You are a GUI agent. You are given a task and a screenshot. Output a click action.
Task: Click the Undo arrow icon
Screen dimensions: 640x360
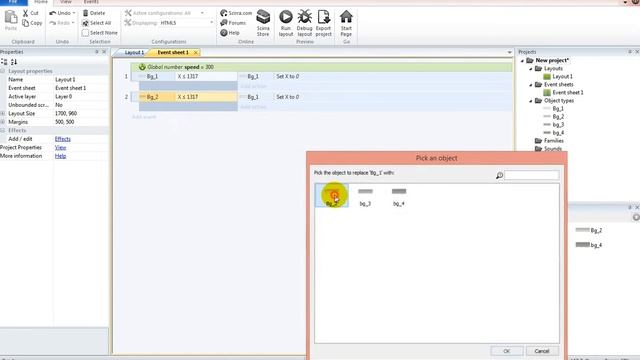tap(53, 13)
